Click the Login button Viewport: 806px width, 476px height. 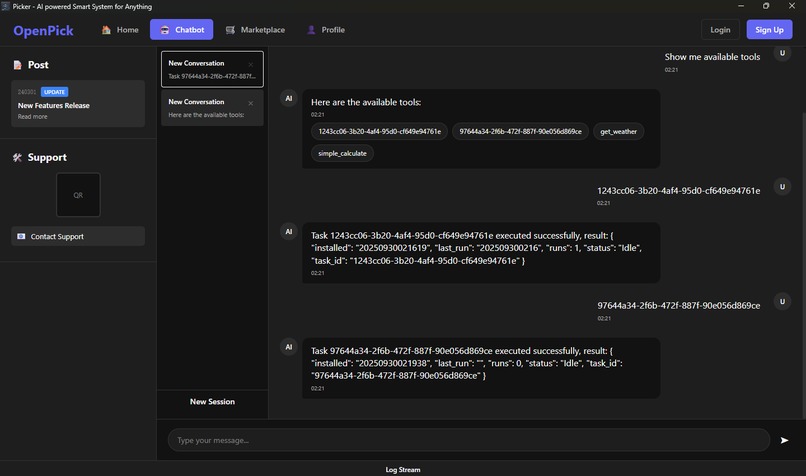[x=720, y=30]
